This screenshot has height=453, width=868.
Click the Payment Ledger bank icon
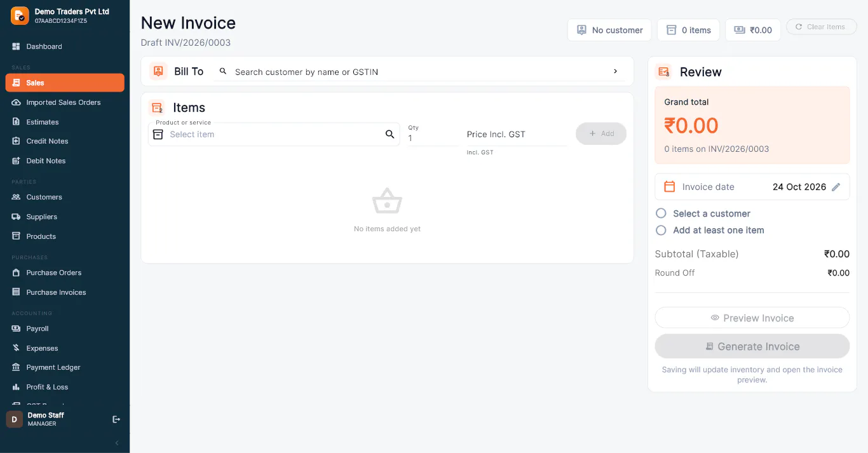coord(17,367)
